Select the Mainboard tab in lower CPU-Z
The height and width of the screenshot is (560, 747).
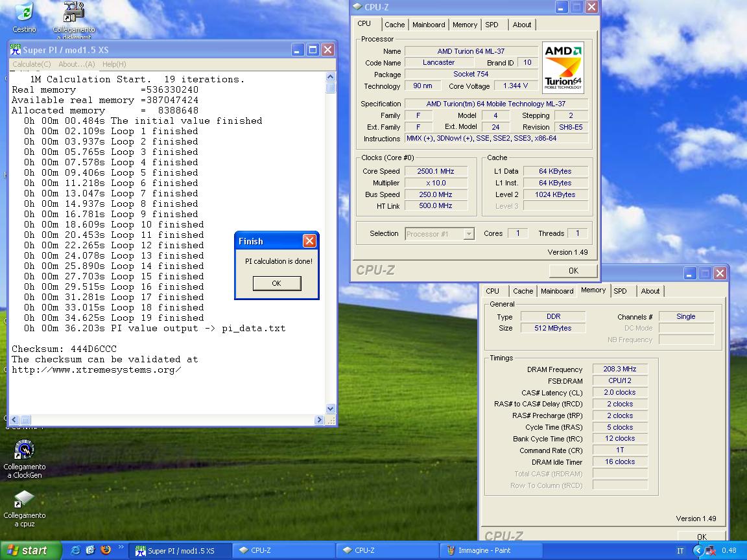click(x=557, y=291)
